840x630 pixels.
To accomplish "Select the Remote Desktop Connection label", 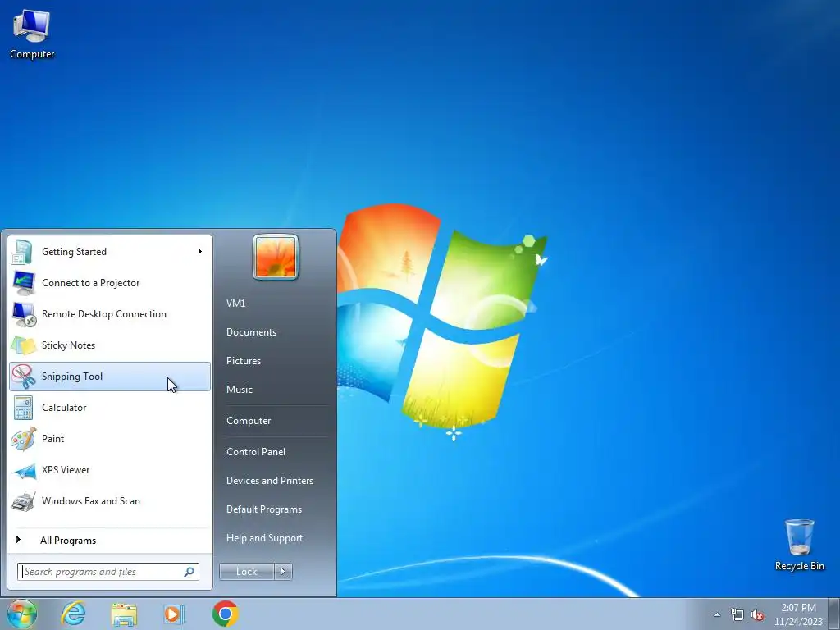I will pos(104,314).
